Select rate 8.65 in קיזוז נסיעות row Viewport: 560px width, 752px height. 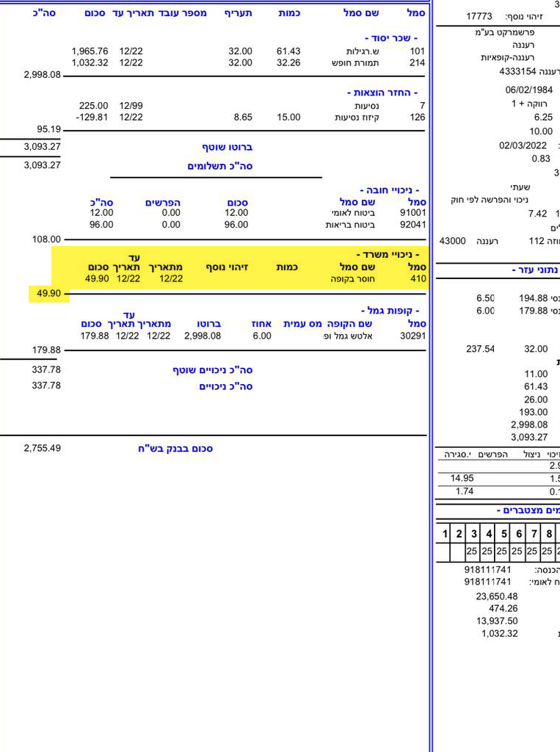pyautogui.click(x=243, y=117)
